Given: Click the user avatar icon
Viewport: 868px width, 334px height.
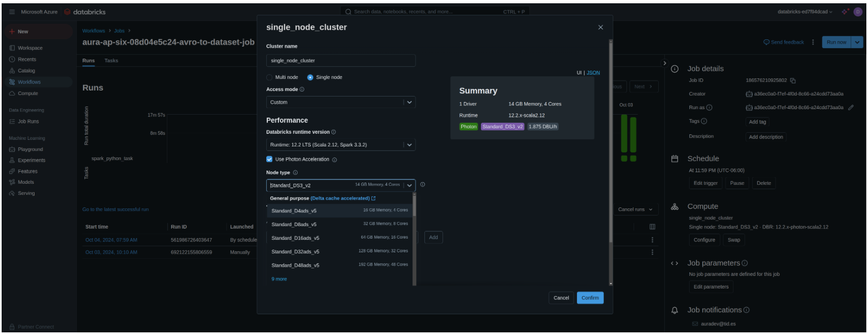Looking at the screenshot, I should click(x=858, y=12).
